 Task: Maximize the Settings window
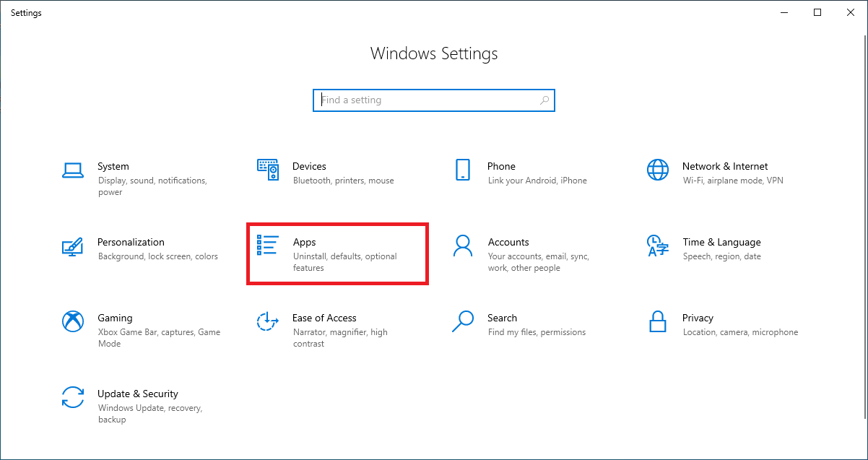pos(817,12)
